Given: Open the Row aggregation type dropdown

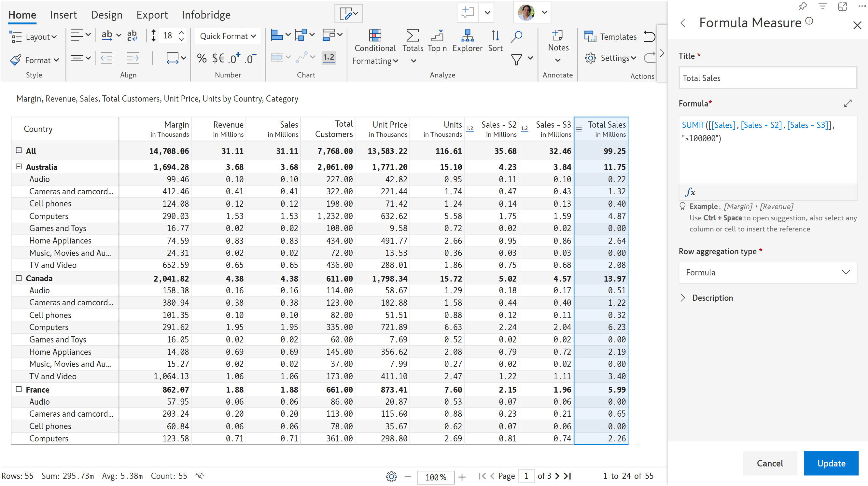Looking at the screenshot, I should click(x=767, y=272).
